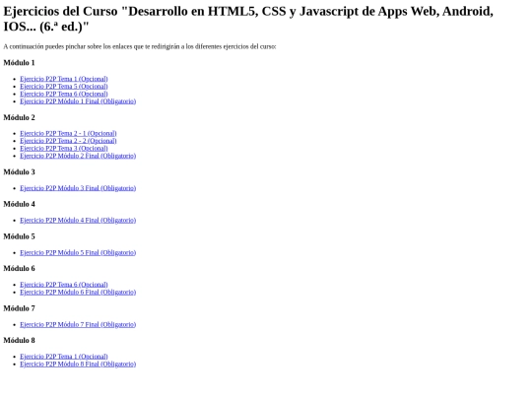
Task: Open the Ejercicio P2P Tema 5 (Opcional) link
Action: [x=64, y=86]
